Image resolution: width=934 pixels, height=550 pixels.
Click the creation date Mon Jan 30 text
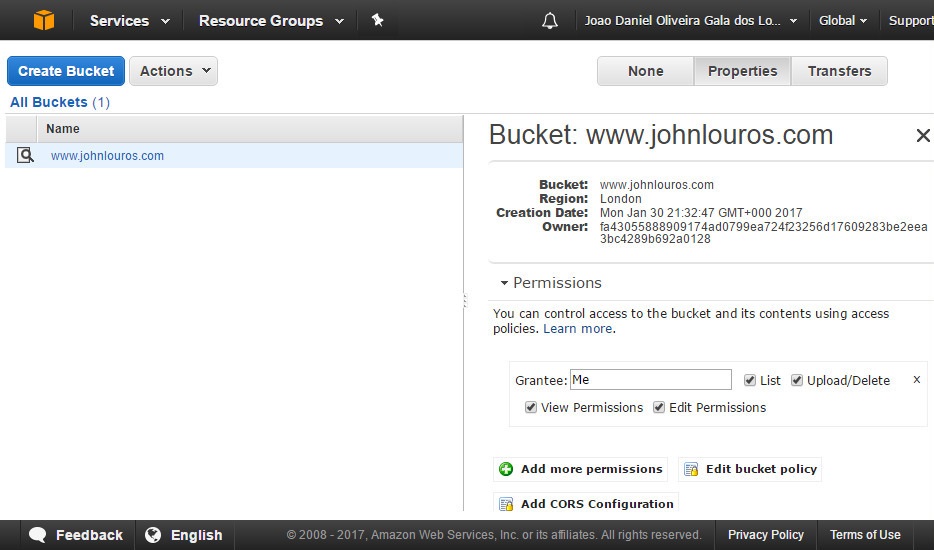(701, 213)
